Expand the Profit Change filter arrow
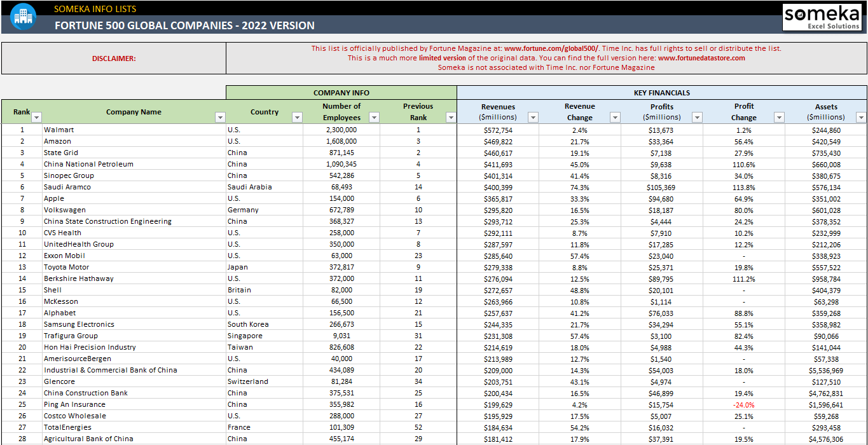Image resolution: width=868 pixels, height=445 pixels. [x=778, y=118]
